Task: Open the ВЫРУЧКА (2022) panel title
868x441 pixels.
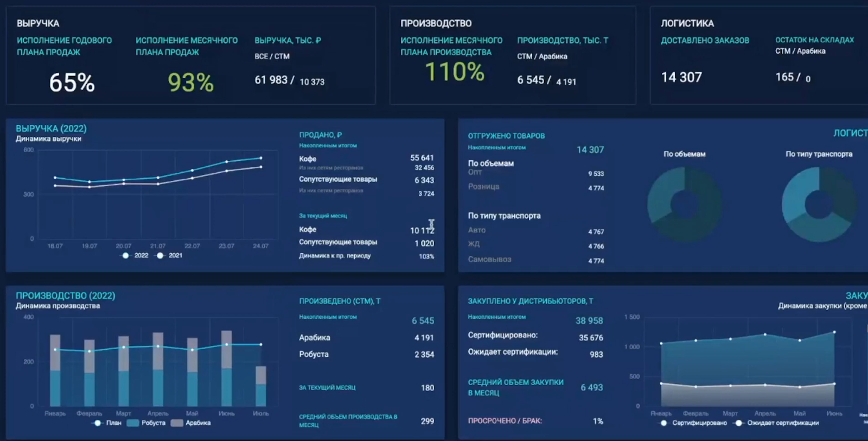Action: click(51, 129)
